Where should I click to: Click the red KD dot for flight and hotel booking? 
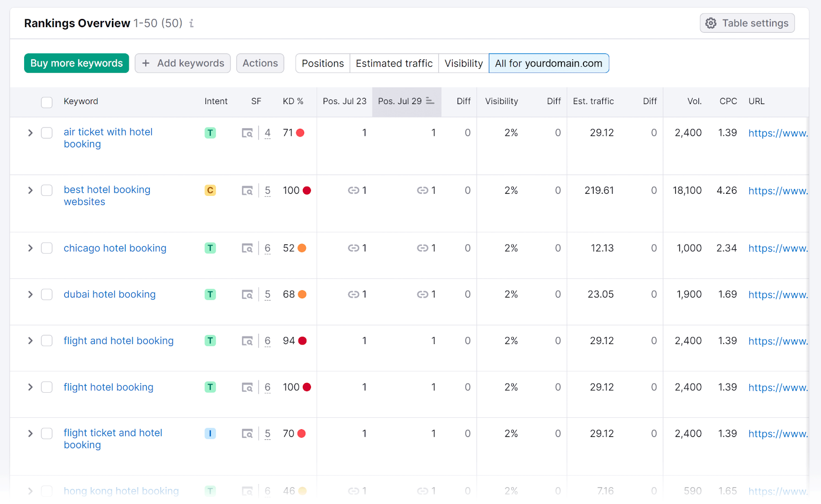click(x=303, y=341)
